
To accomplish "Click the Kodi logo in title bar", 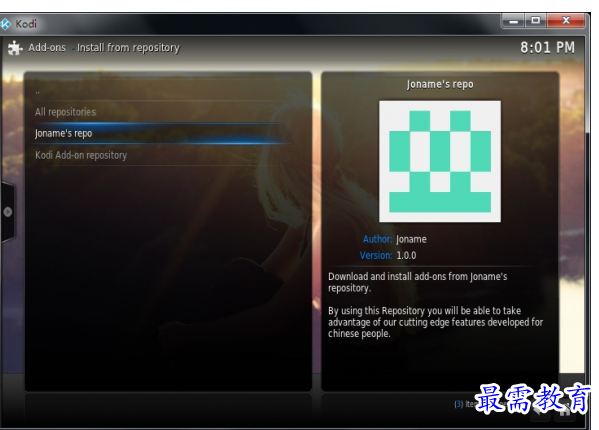I will [x=5, y=24].
